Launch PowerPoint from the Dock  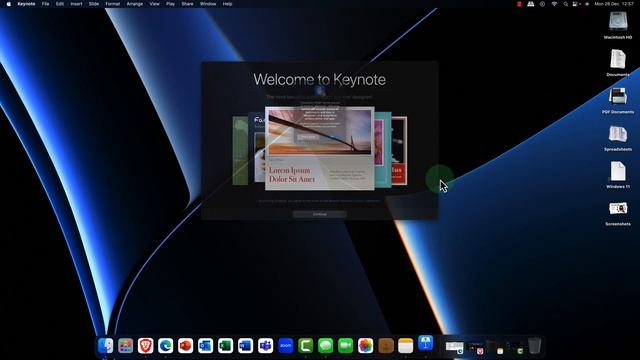tap(186, 346)
